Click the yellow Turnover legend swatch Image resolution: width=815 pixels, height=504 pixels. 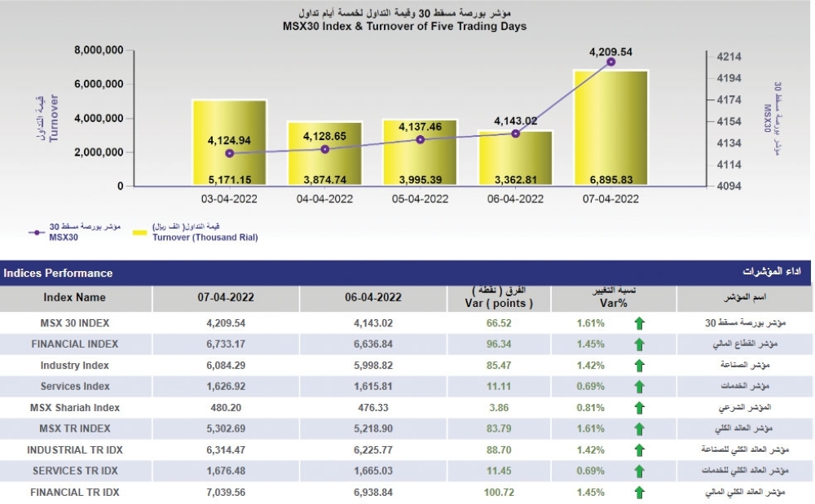pyautogui.click(x=140, y=233)
